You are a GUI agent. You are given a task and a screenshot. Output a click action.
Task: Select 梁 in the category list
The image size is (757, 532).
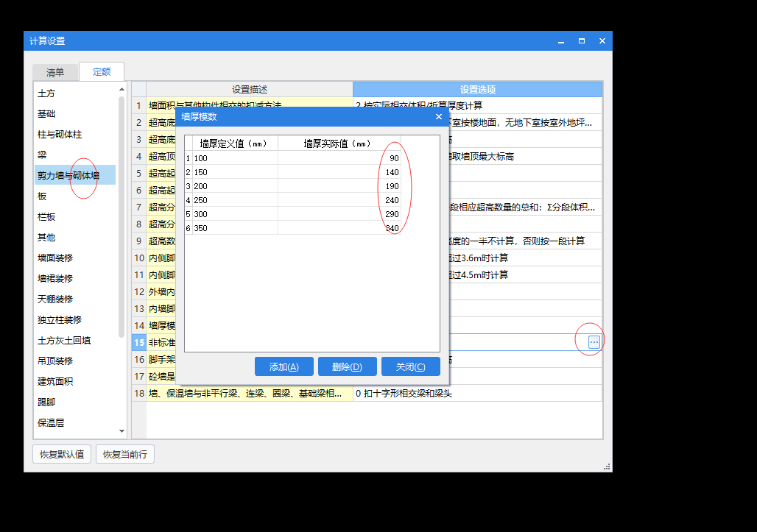click(75, 155)
